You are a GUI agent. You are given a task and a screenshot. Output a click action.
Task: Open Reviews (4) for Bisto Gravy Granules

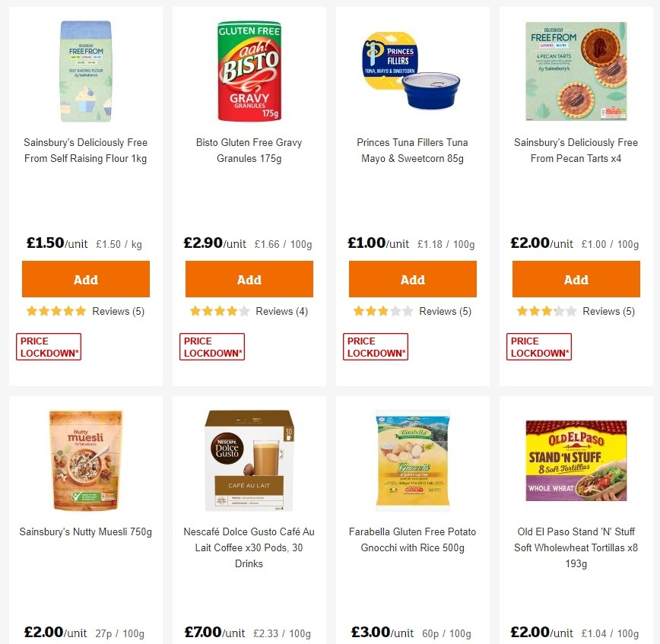(x=282, y=311)
